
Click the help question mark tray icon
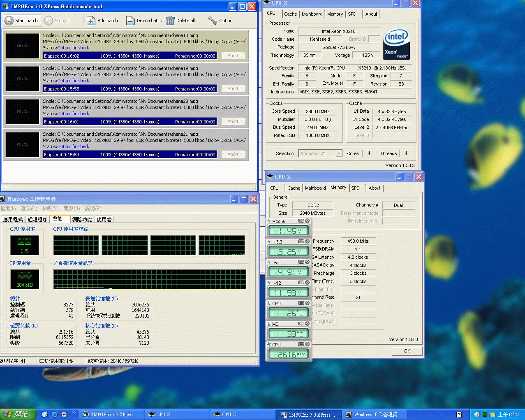pyautogui.click(x=459, y=415)
